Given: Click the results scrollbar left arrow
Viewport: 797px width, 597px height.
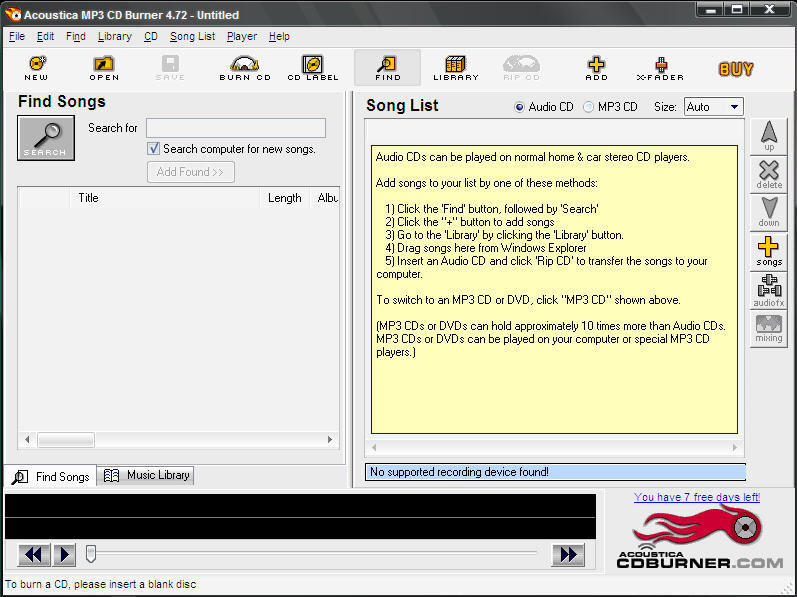Looking at the screenshot, I should (x=27, y=439).
